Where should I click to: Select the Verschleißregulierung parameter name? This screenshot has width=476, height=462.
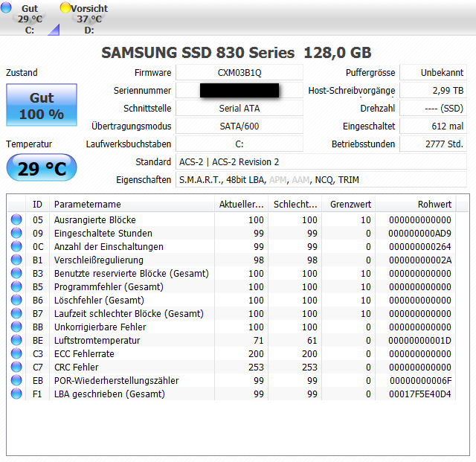(99, 260)
